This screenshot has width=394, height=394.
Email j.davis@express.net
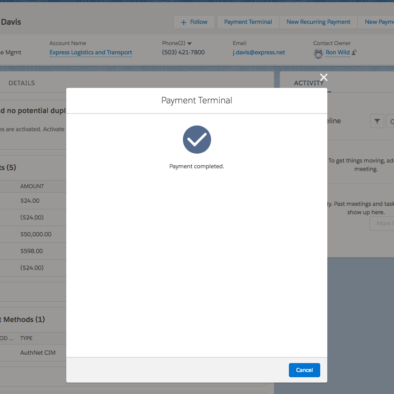(259, 52)
